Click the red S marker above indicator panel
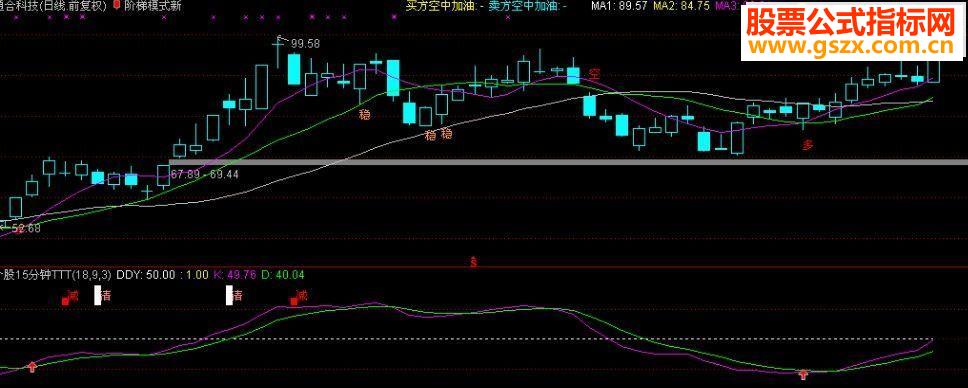This screenshot has width=968, height=388. coord(474,262)
